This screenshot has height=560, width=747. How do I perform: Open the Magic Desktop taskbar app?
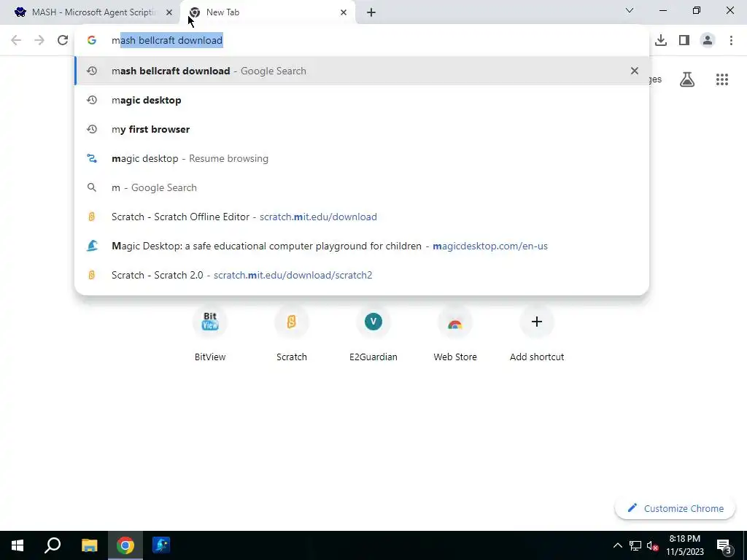coord(161,545)
